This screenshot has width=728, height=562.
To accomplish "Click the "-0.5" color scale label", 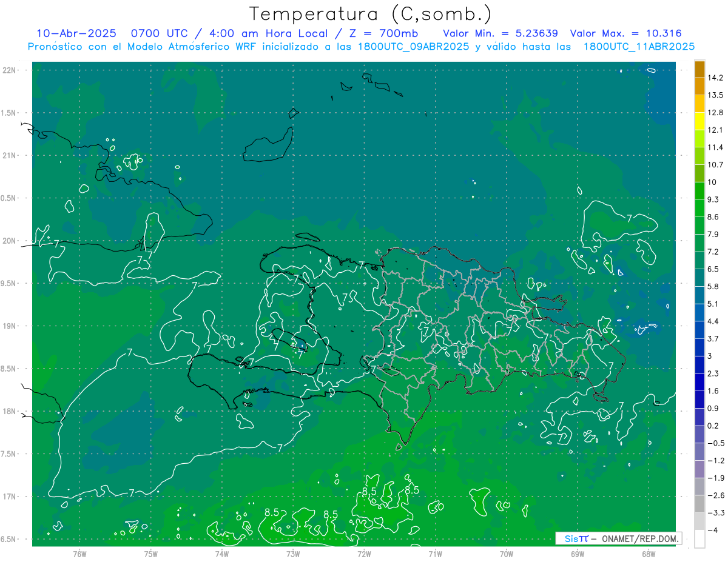I will coord(716,443).
